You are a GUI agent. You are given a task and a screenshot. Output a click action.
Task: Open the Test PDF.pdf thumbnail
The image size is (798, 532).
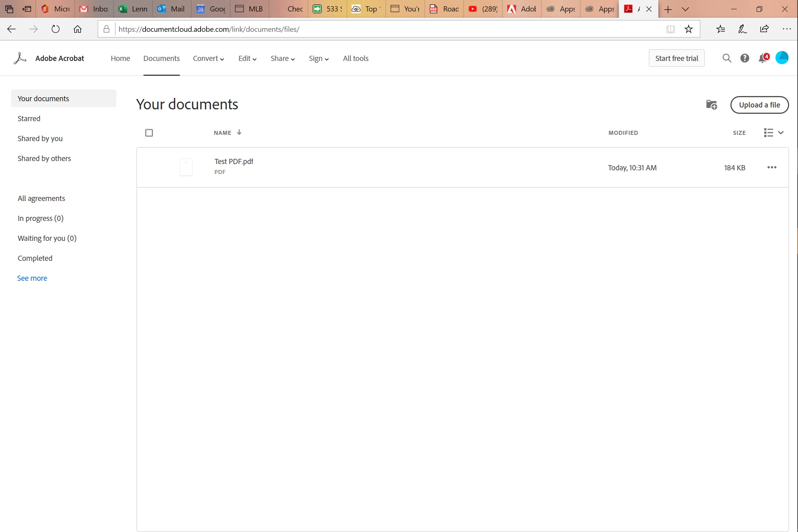coord(186,167)
